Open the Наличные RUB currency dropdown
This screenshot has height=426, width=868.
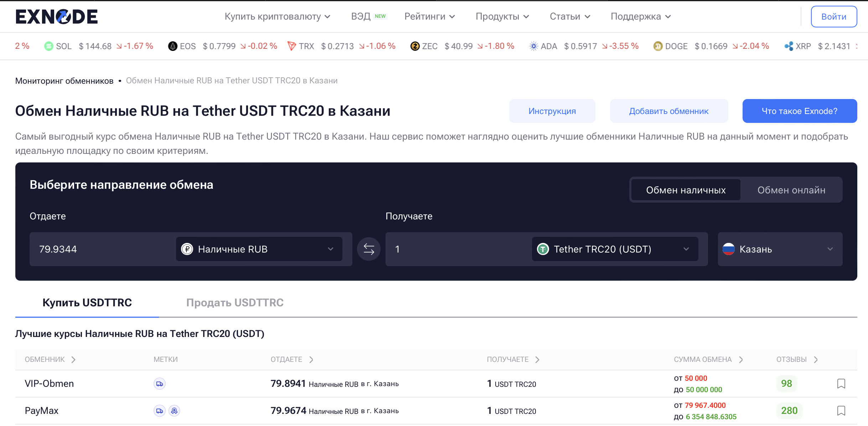pyautogui.click(x=259, y=249)
